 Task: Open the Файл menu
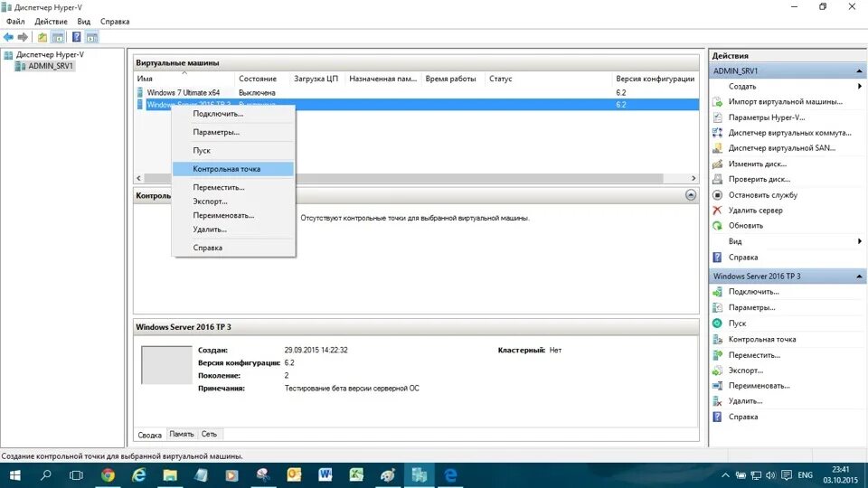15,21
